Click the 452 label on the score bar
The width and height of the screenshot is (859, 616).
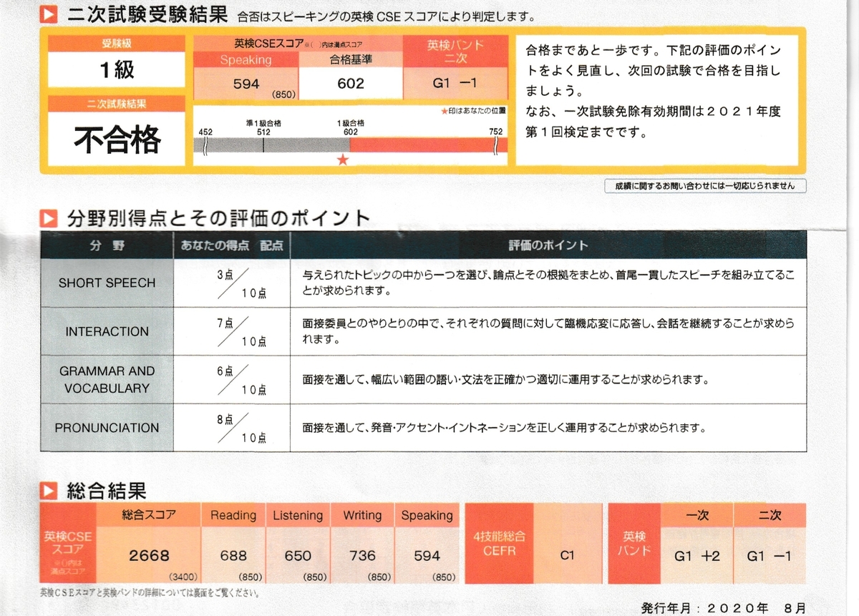tap(205, 132)
